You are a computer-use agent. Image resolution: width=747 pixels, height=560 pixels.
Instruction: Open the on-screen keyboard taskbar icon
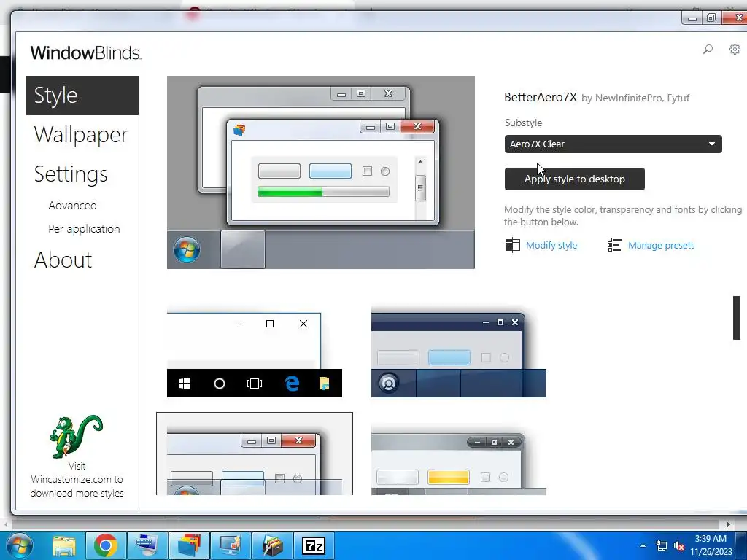pos(147,545)
